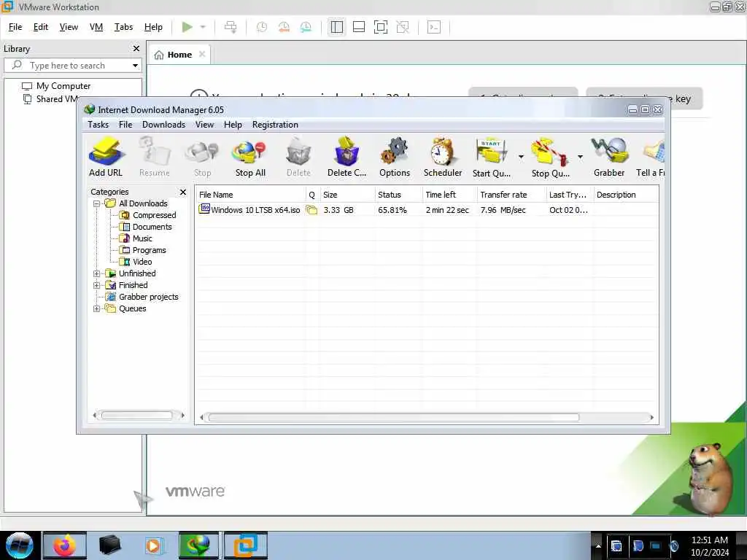This screenshot has width=747, height=560.
Task: Click the Time left column header
Action: [449, 195]
